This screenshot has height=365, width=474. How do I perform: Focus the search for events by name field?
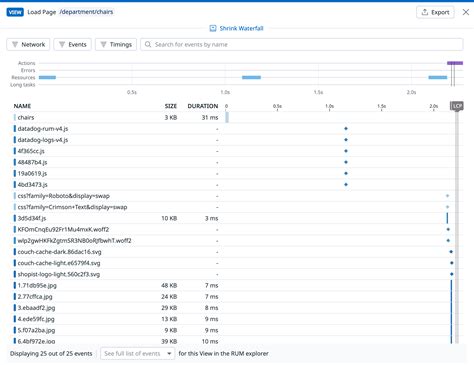point(302,44)
